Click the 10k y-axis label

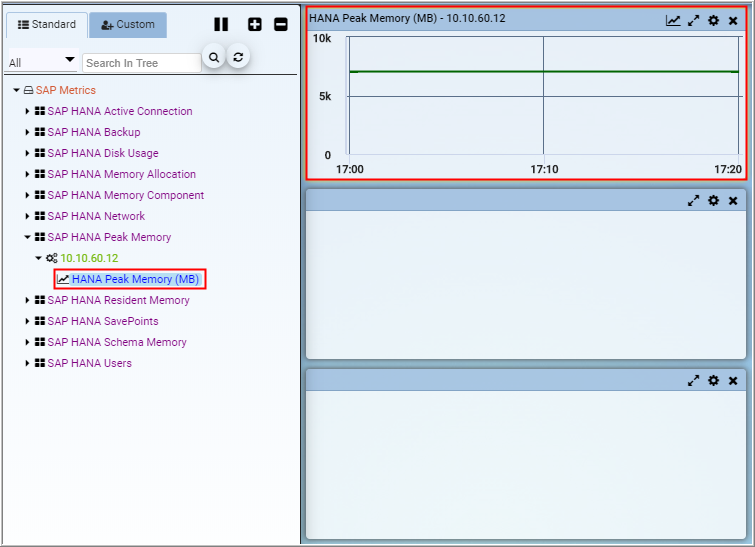point(322,38)
